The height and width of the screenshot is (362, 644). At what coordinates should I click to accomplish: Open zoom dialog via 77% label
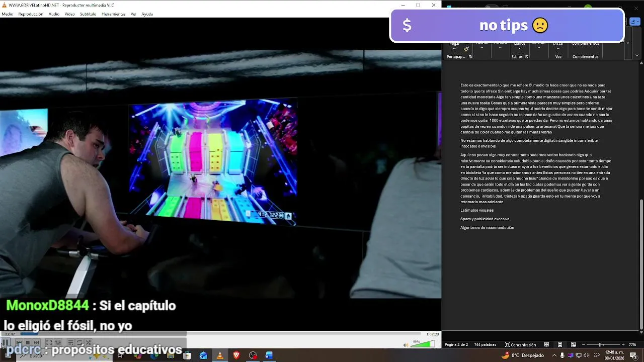[632, 344]
